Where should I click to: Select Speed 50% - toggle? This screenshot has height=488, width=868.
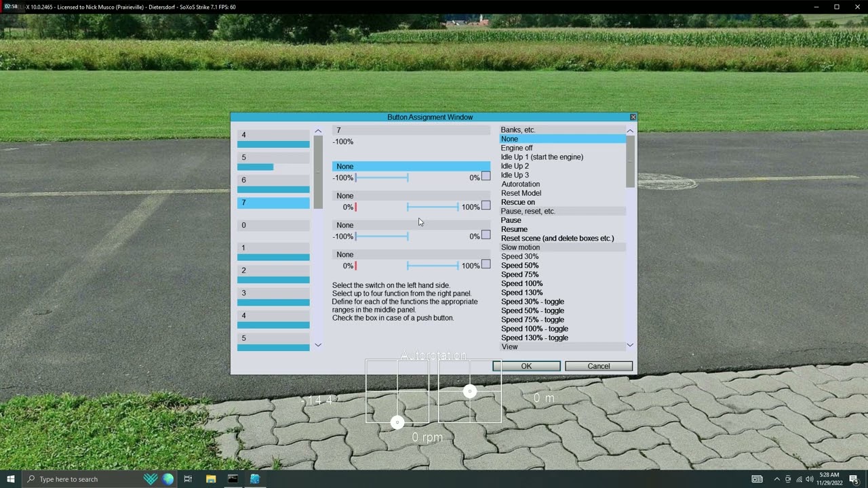click(x=532, y=310)
